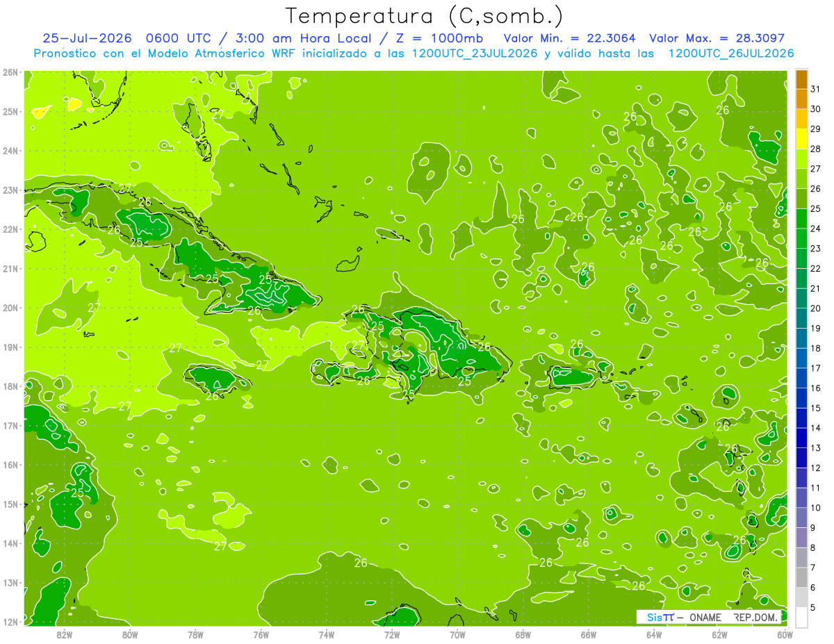This screenshot has width=834, height=644.
Task: Click the 68W longitude axis label
Action: (523, 634)
